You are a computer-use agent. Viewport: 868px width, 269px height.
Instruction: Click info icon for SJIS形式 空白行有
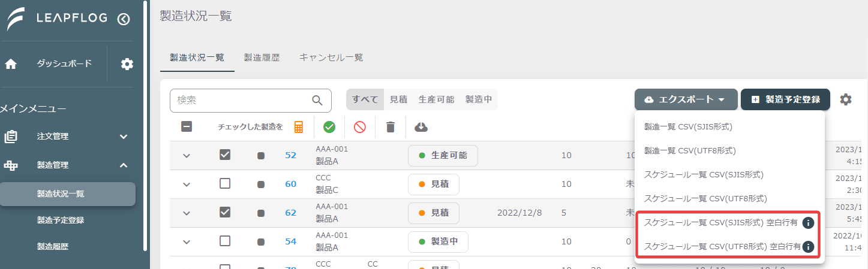(808, 223)
